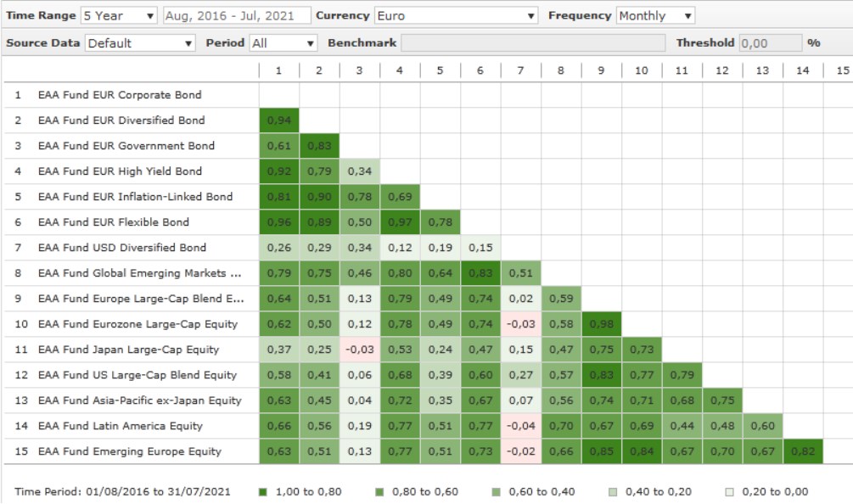The image size is (853, 504).
Task: Click the Threshold value field
Action: click(770, 42)
